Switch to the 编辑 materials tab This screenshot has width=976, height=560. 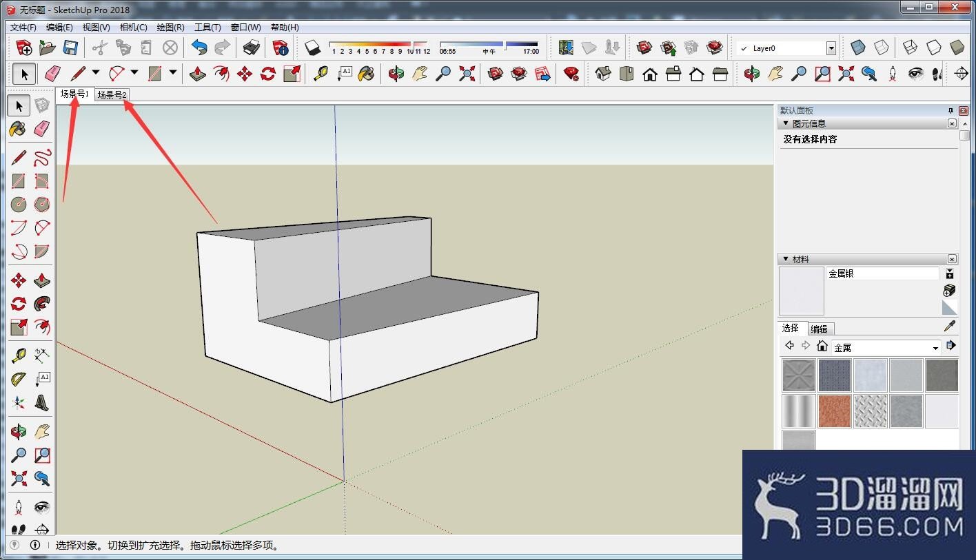click(819, 329)
